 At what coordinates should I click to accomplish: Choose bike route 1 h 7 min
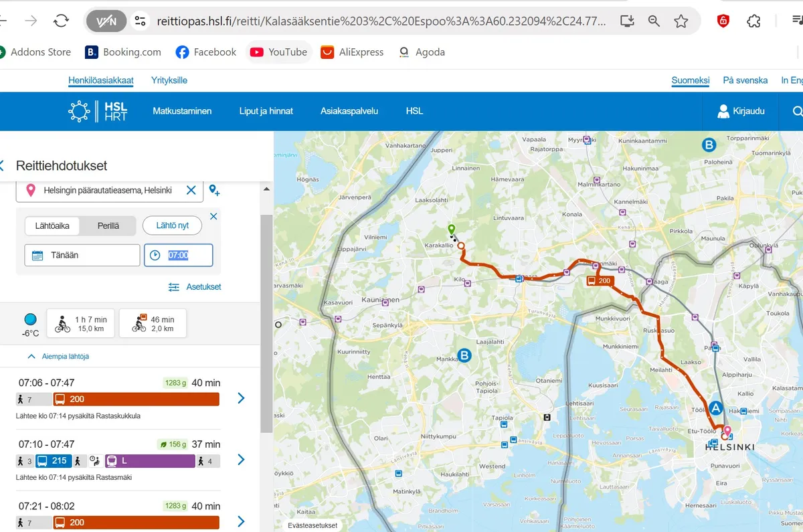coord(80,324)
